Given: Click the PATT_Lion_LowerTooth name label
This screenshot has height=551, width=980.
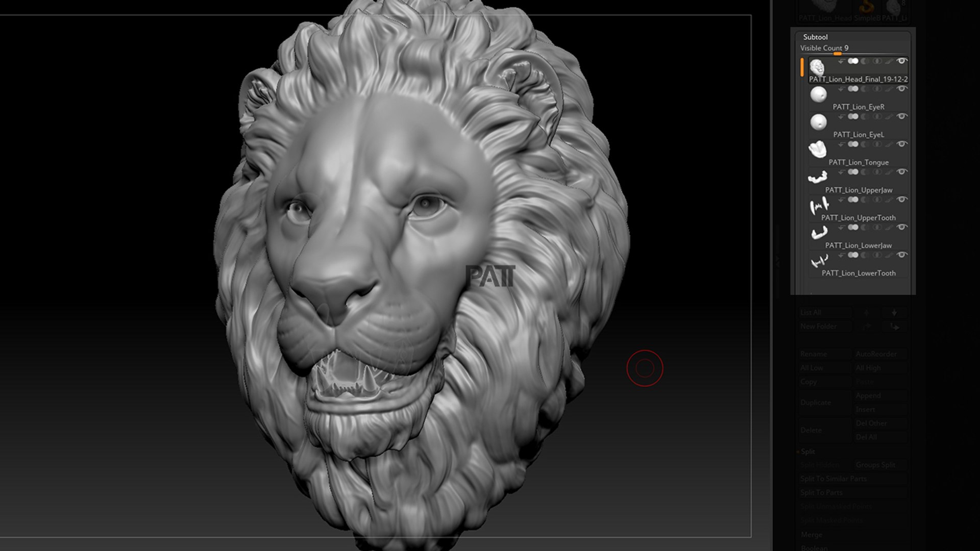Looking at the screenshot, I should [859, 273].
